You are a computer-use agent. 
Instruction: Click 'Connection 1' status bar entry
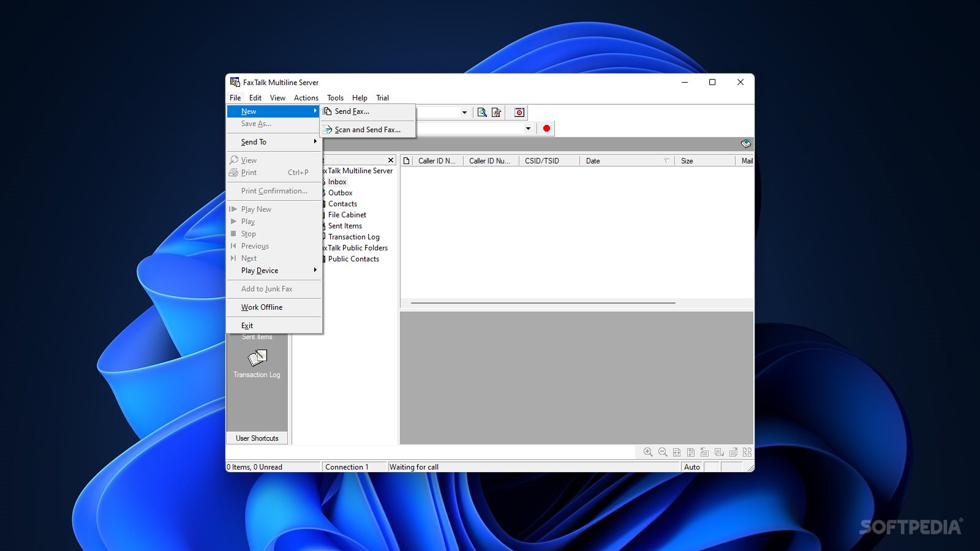coord(347,467)
